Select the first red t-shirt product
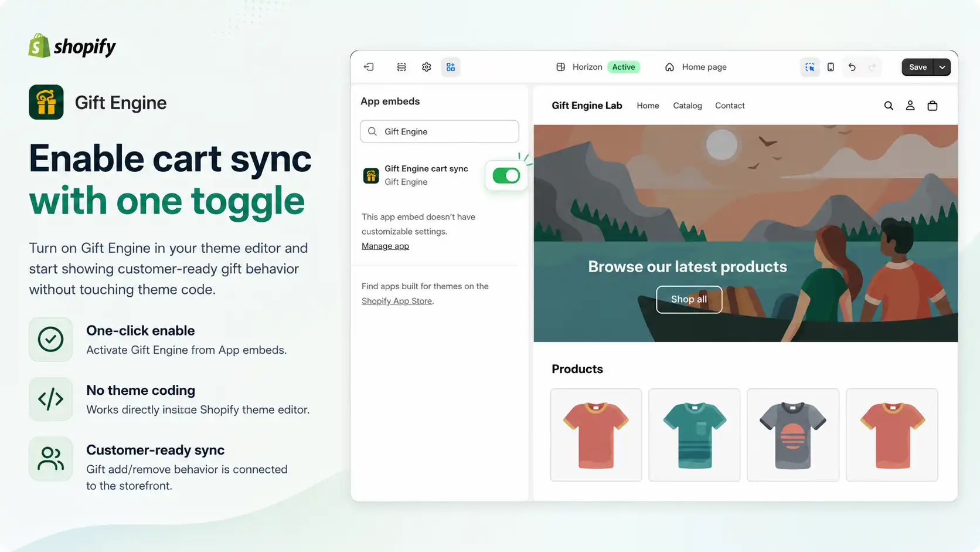The width and height of the screenshot is (980, 552). 596,435
